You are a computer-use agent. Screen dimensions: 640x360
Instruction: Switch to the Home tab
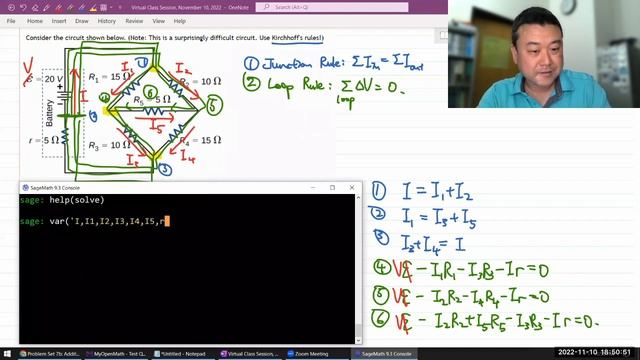(x=35, y=21)
